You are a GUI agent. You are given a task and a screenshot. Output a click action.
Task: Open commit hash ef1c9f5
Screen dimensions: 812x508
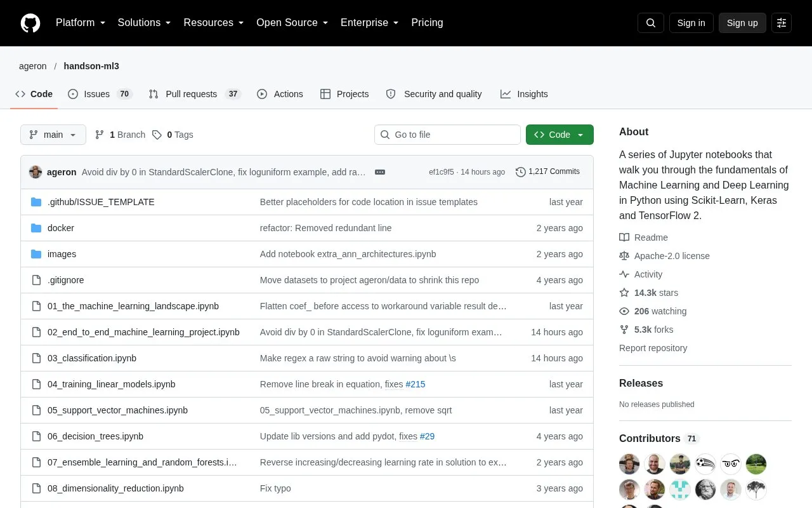(442, 172)
